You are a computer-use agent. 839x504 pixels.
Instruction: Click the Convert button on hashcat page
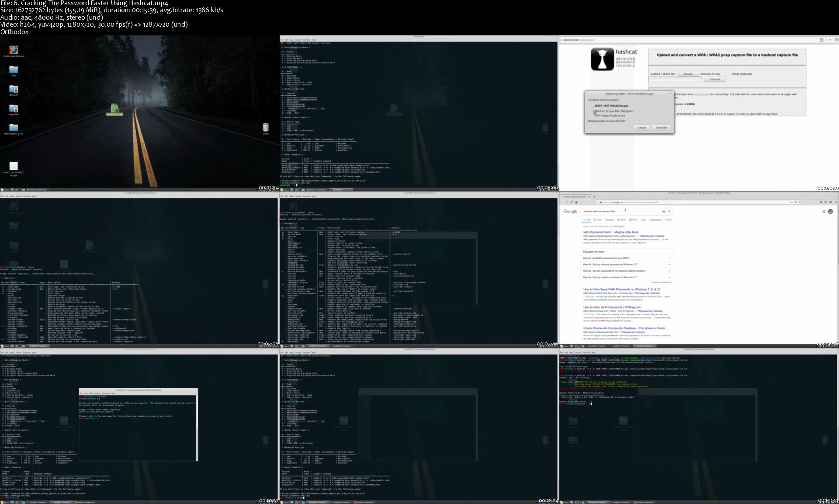click(715, 79)
